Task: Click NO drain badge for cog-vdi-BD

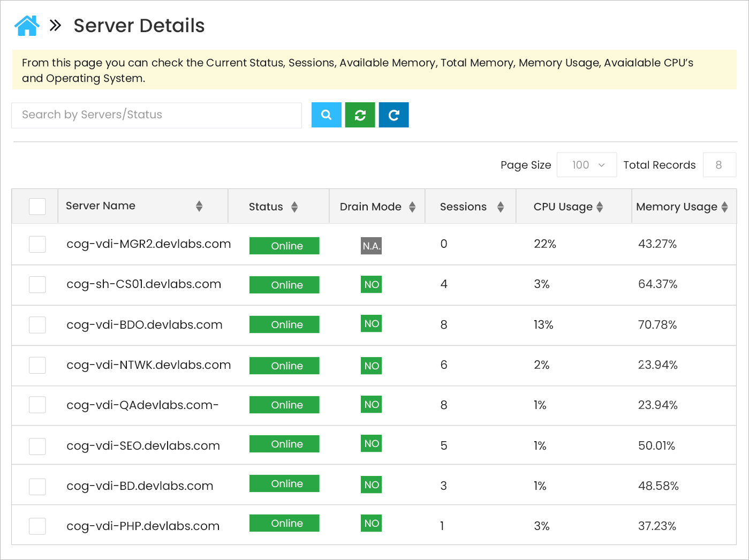Action: pyautogui.click(x=371, y=485)
